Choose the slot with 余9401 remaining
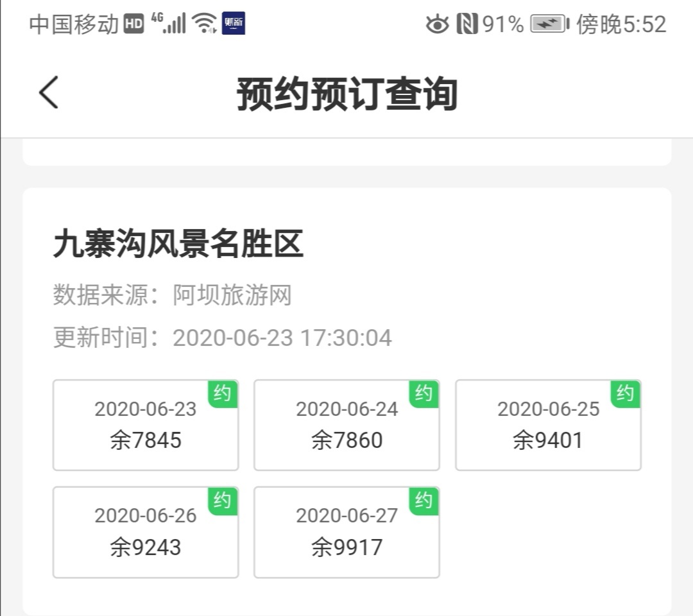 [548, 425]
